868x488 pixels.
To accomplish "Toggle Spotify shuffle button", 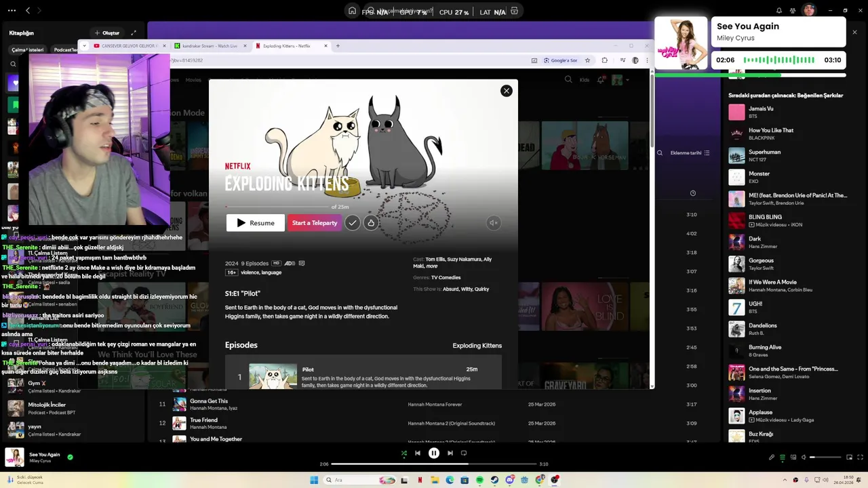I will pos(403,453).
